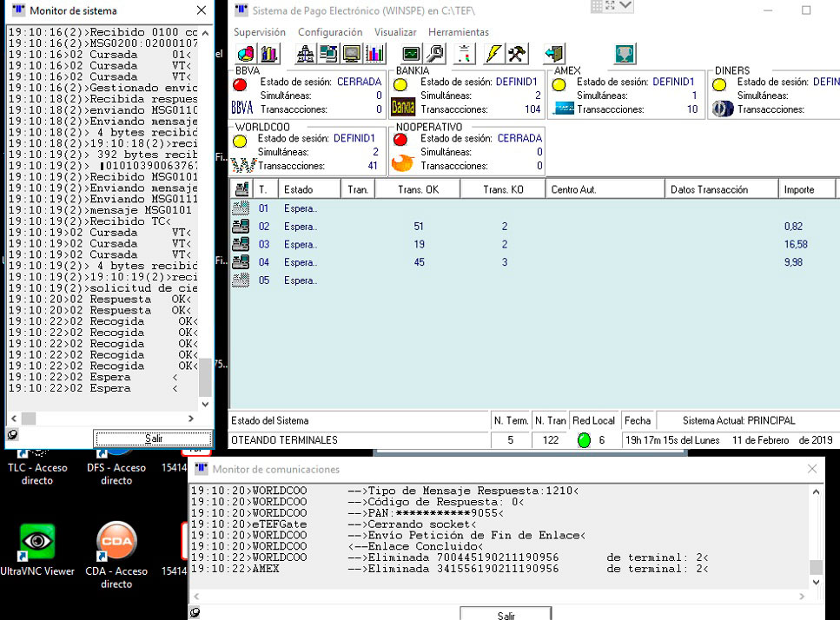Close the Monitor de sistema window
Image resolution: width=840 pixels, height=620 pixels.
pyautogui.click(x=202, y=10)
